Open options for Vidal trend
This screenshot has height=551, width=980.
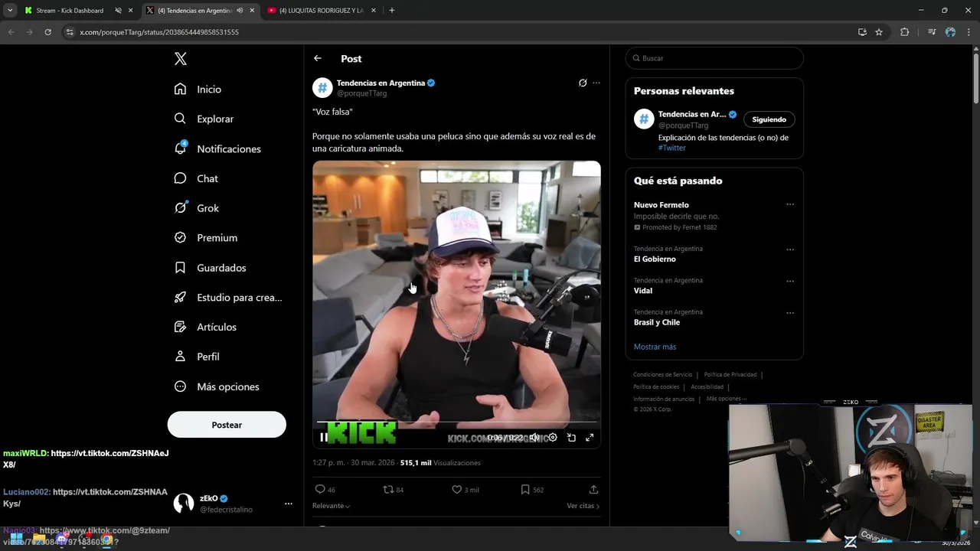point(790,281)
